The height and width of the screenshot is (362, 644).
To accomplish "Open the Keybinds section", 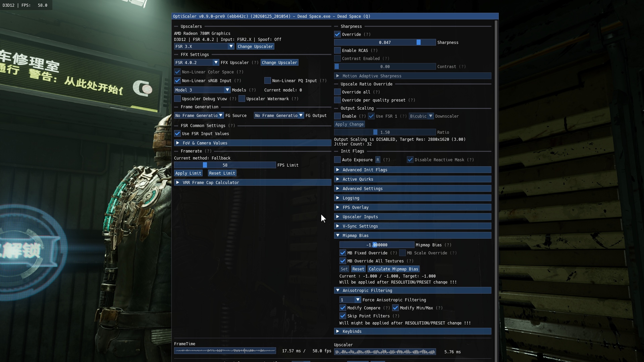I will tap(352, 331).
